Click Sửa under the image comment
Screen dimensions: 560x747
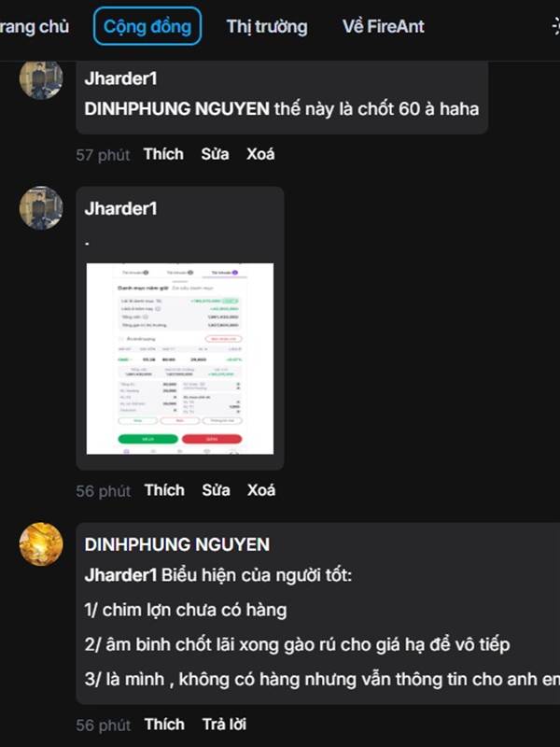[216, 489]
